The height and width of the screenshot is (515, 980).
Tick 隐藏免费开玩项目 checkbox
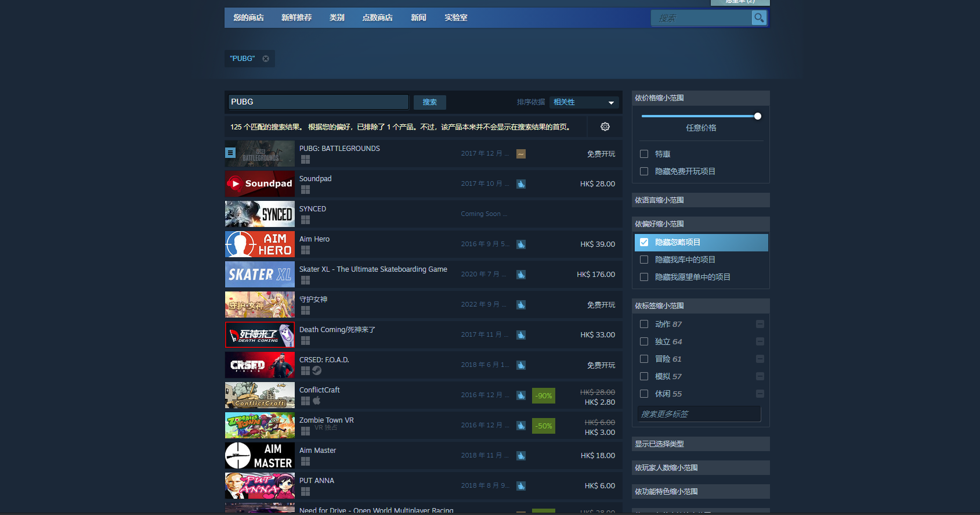(x=644, y=171)
